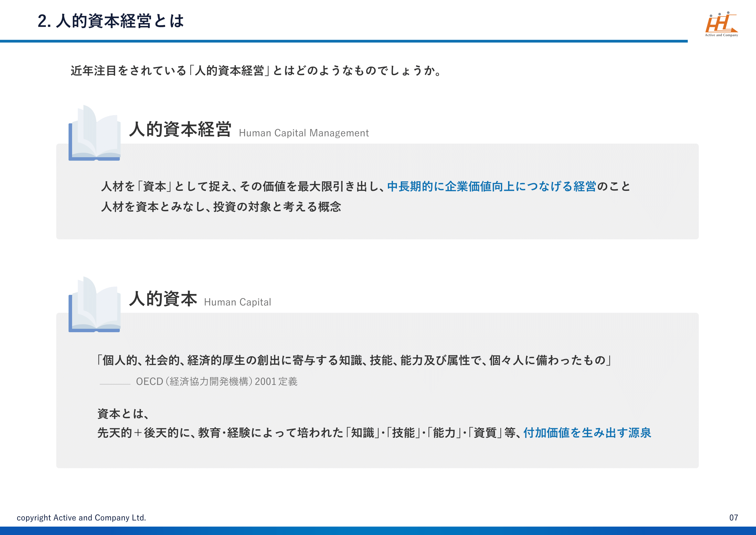756x535 pixels.
Task: Click the Human Capital subtitle
Action: [x=238, y=302]
